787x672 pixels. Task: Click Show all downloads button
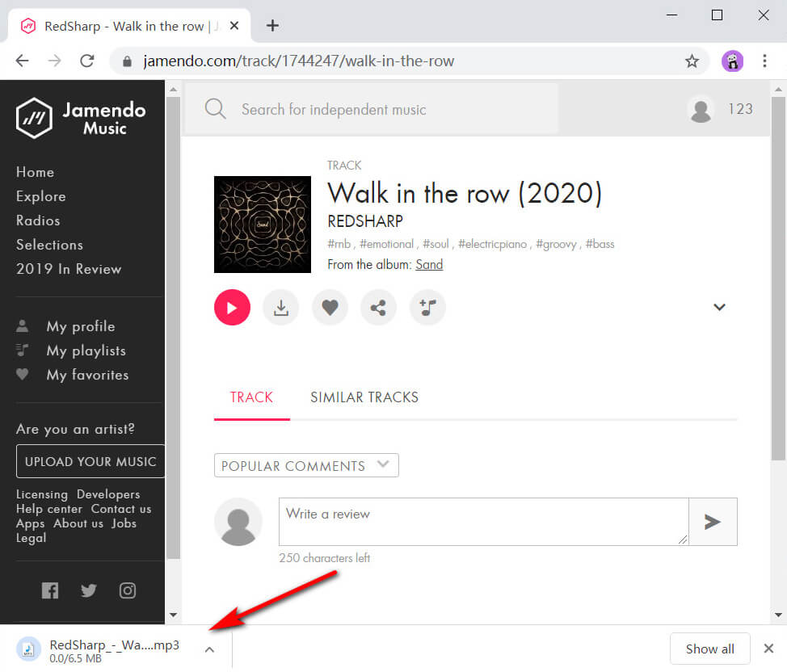coord(709,649)
